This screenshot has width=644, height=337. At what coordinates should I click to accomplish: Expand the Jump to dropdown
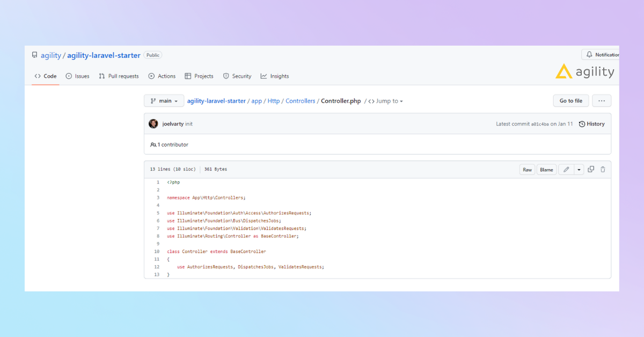pyautogui.click(x=385, y=101)
